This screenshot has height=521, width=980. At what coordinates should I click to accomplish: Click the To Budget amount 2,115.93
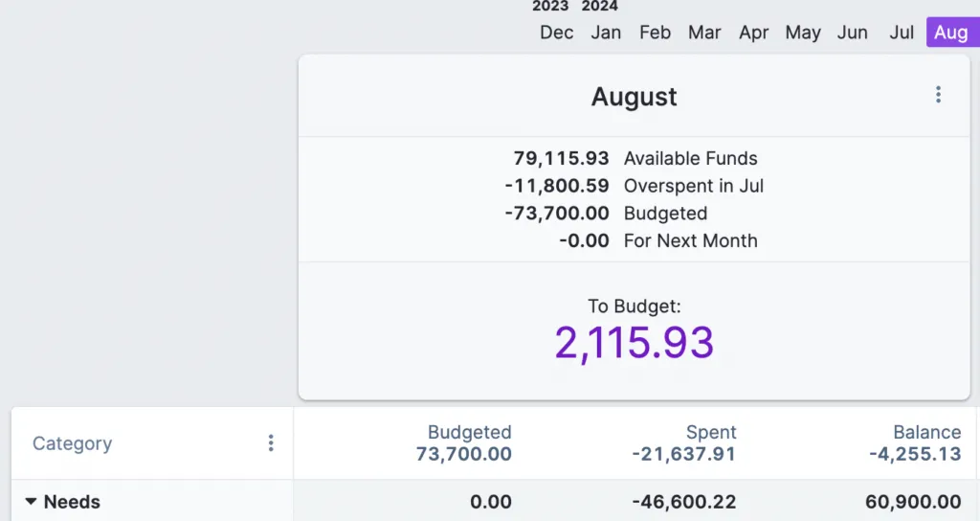635,343
